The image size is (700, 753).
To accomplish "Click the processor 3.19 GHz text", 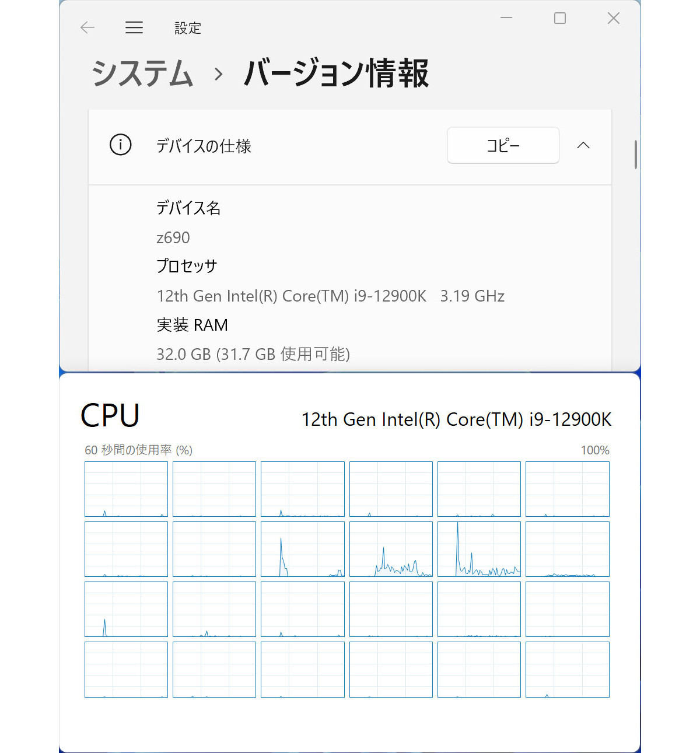I will (473, 296).
